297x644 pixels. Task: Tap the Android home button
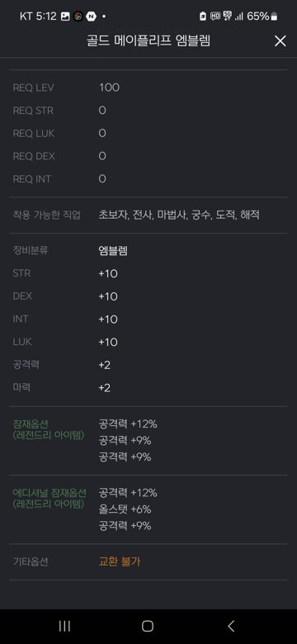[x=148, y=626]
